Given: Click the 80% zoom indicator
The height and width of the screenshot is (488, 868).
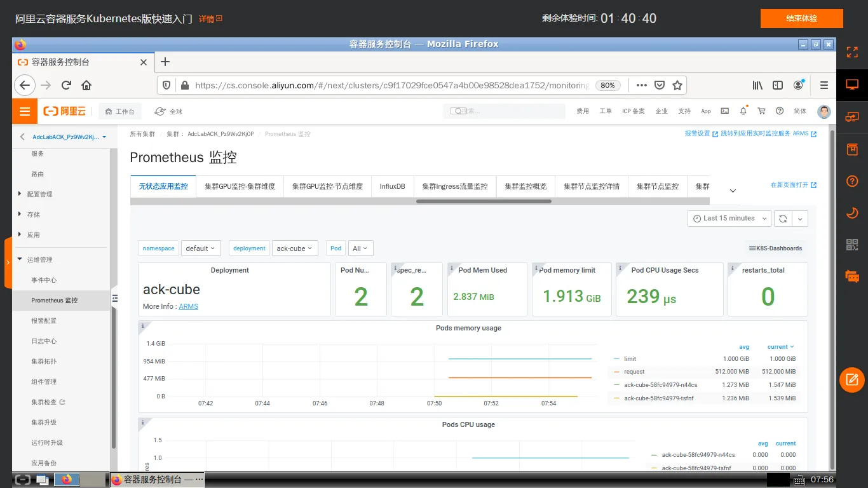Looking at the screenshot, I should (x=607, y=85).
